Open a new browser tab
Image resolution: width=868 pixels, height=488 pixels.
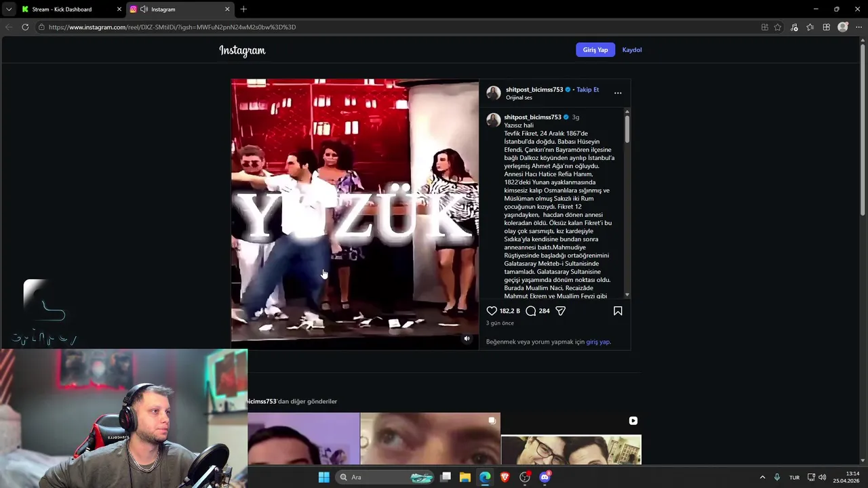(x=243, y=9)
